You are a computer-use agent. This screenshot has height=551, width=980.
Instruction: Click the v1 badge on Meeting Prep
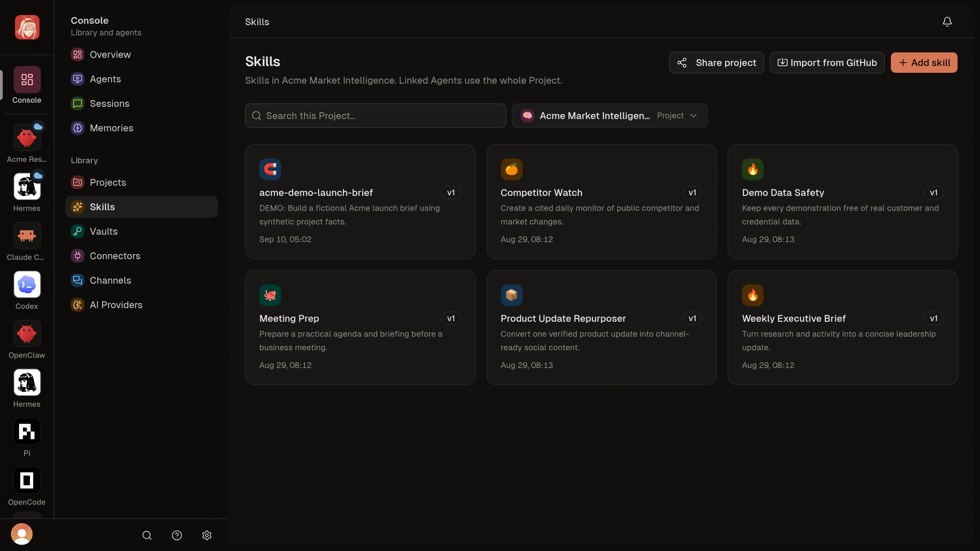[451, 319]
